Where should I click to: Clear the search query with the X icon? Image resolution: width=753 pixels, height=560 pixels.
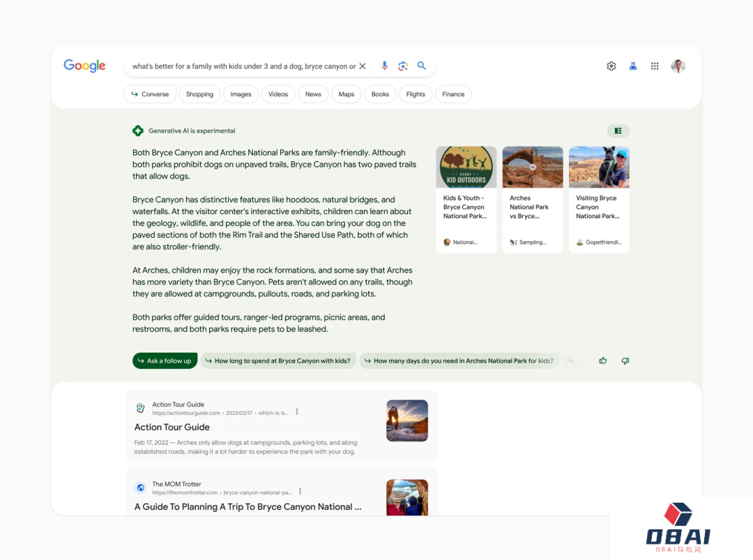363,66
